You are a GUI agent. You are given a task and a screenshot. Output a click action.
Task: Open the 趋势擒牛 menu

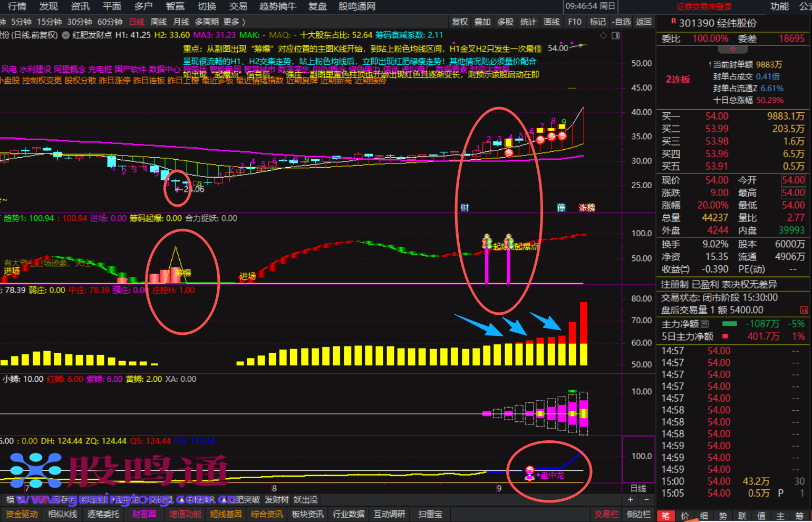click(278, 6)
